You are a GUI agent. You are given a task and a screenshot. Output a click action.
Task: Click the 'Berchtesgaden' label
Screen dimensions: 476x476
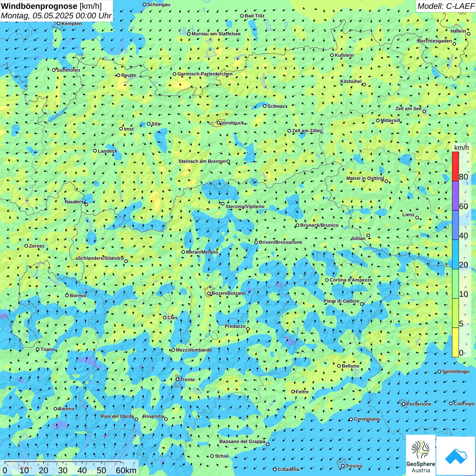(435, 41)
